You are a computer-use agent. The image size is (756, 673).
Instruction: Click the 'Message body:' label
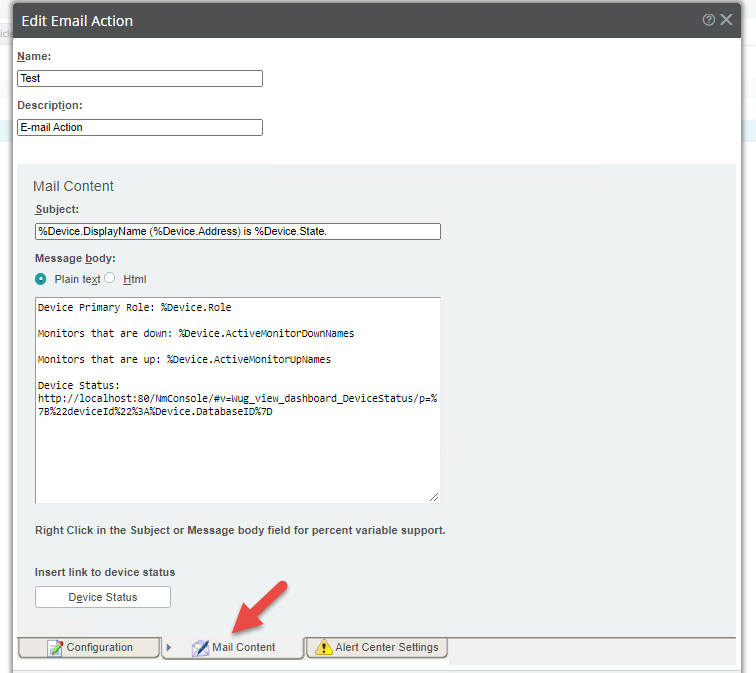(x=75, y=258)
